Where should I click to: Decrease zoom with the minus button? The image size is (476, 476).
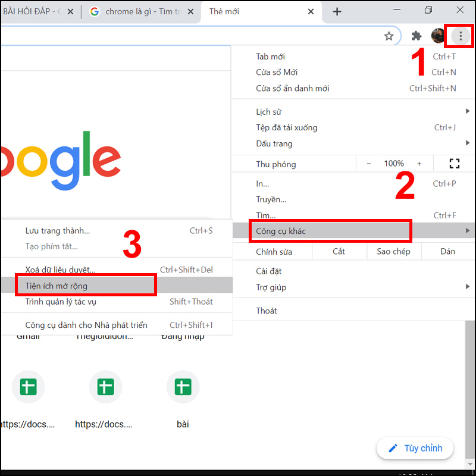click(x=368, y=164)
